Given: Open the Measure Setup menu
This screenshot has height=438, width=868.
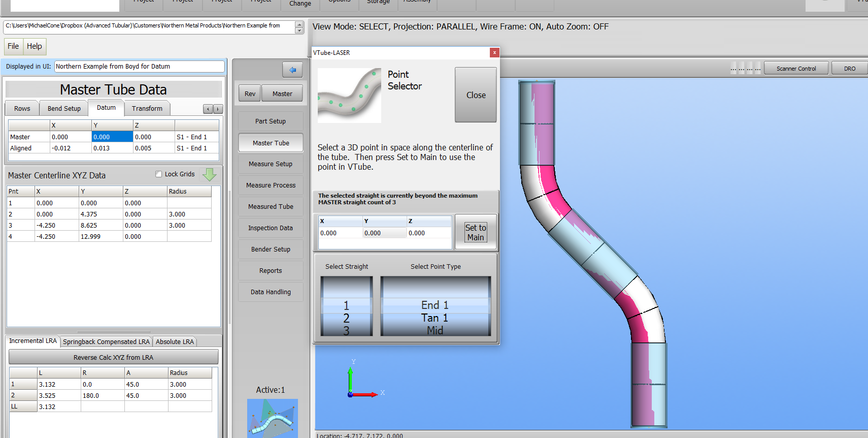Looking at the screenshot, I should [x=271, y=164].
